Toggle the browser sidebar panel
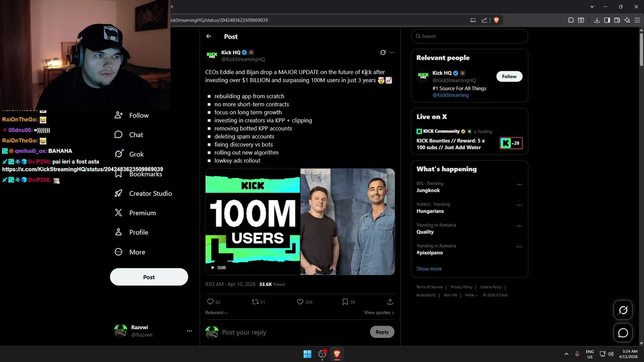644x362 pixels. [x=607, y=20]
